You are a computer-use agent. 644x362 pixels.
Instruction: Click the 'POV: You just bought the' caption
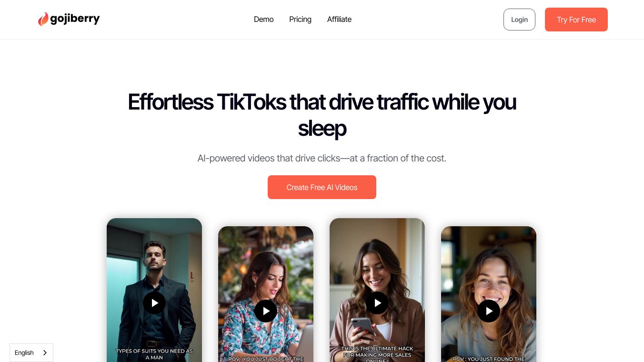(266, 359)
